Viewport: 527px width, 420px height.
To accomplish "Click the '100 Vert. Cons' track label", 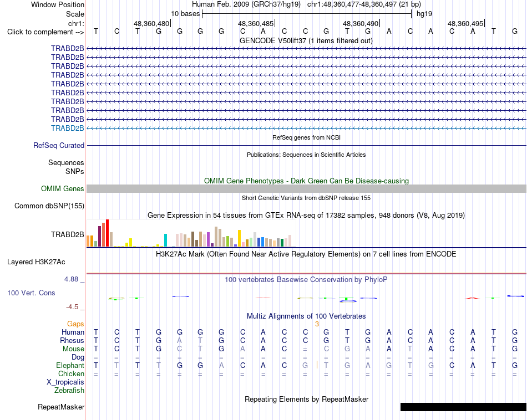I will (31, 293).
